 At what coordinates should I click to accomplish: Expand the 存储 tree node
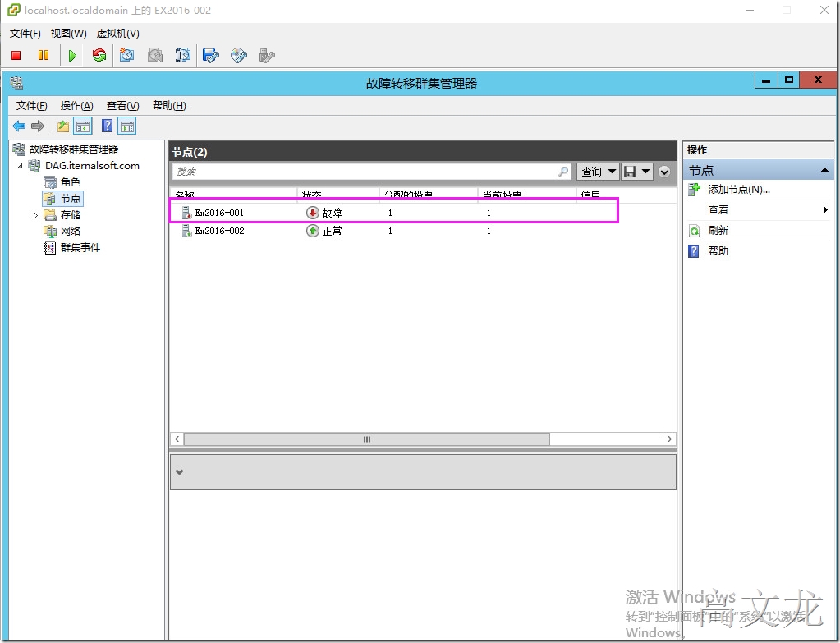35,215
